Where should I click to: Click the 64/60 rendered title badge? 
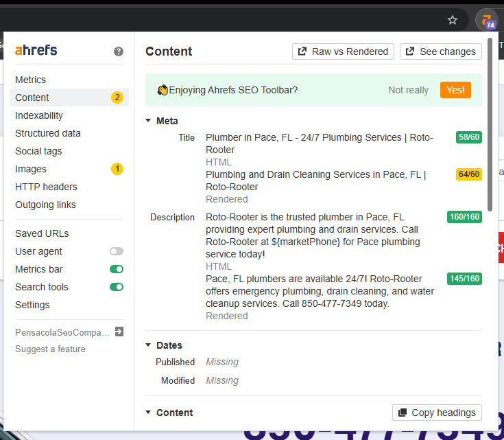[x=469, y=174]
